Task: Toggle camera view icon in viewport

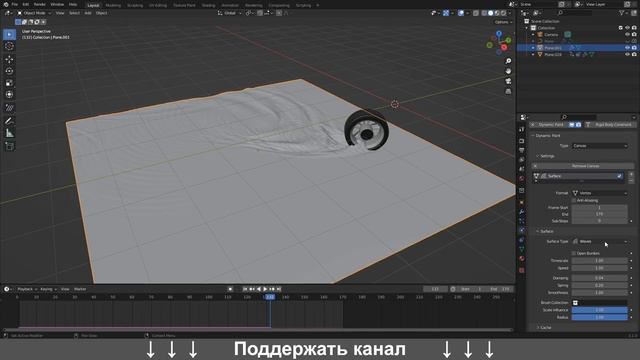Action: coord(508,81)
